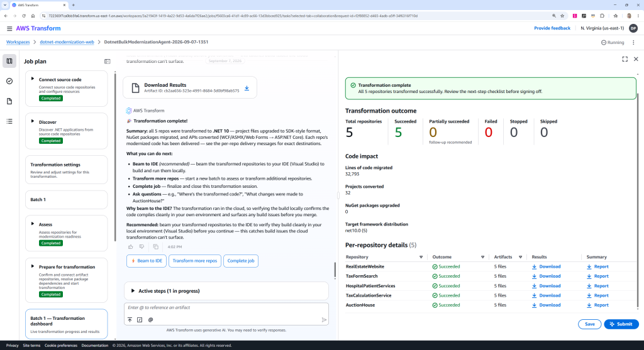Click Transform more repos button

tap(195, 261)
